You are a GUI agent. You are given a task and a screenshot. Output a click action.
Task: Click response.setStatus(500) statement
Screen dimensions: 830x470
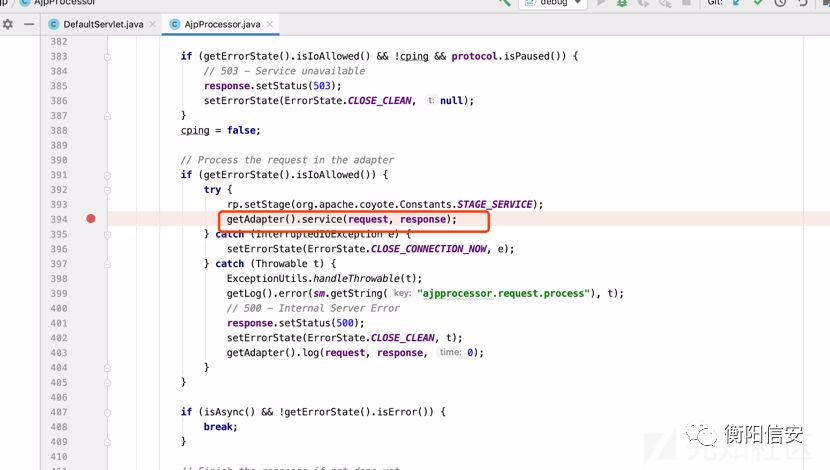pos(295,323)
